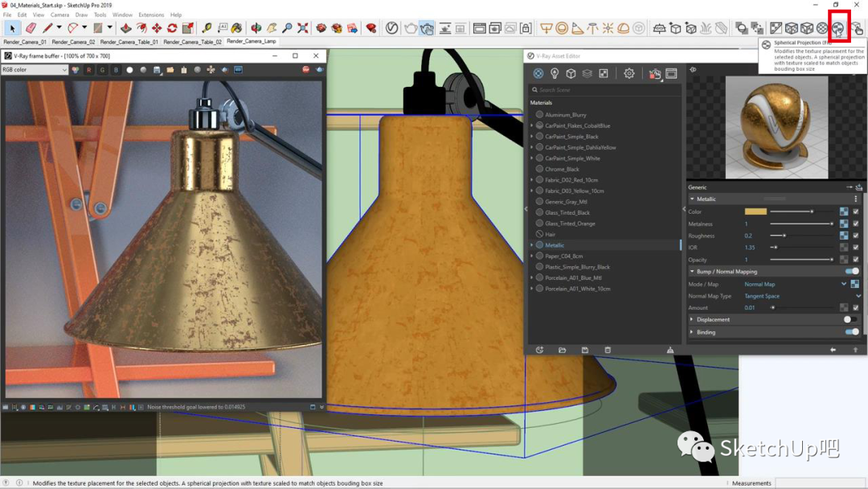Toggle the Bump / Normal Mapping switch
Viewport: 868px width, 489px height.
[x=851, y=272]
